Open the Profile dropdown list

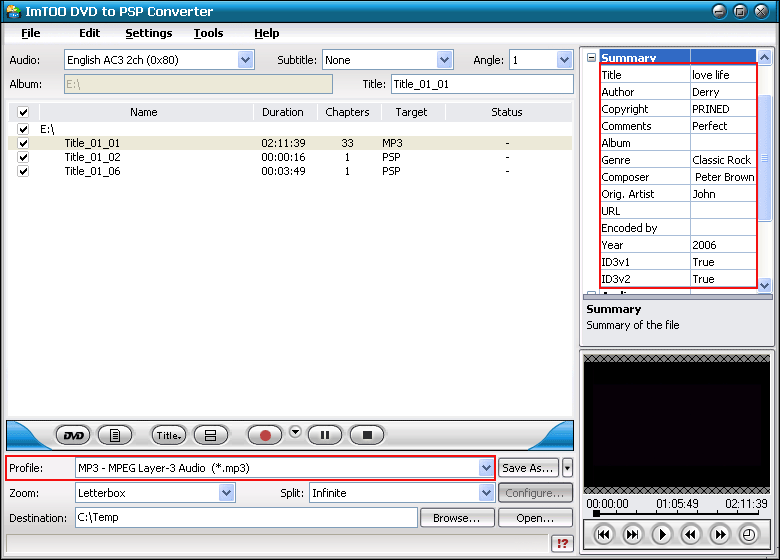coord(486,468)
